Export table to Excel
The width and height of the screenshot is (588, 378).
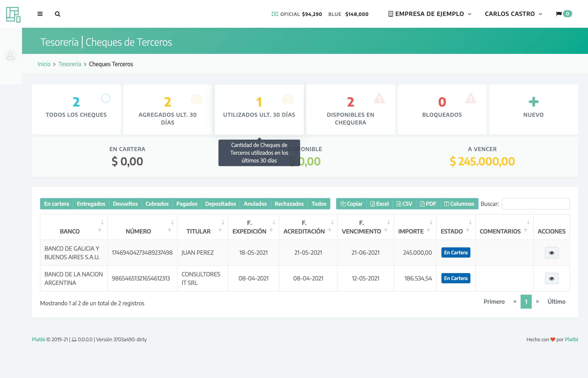click(x=379, y=204)
